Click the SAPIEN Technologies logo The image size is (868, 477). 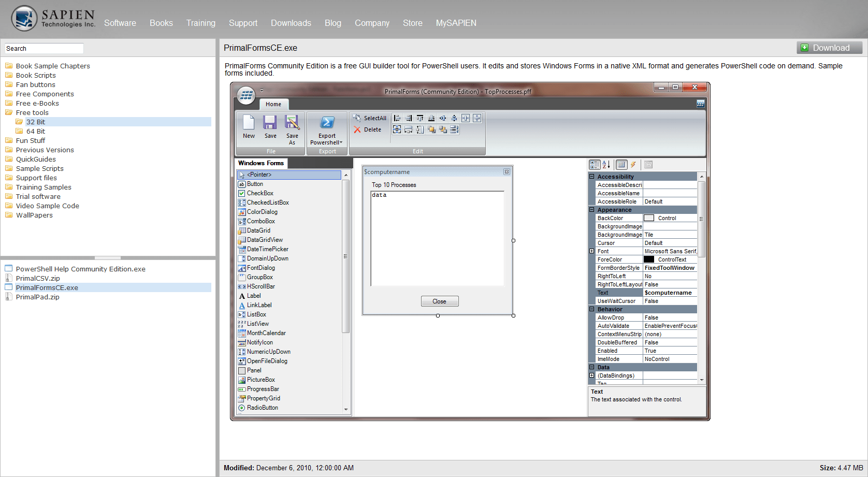(53, 19)
